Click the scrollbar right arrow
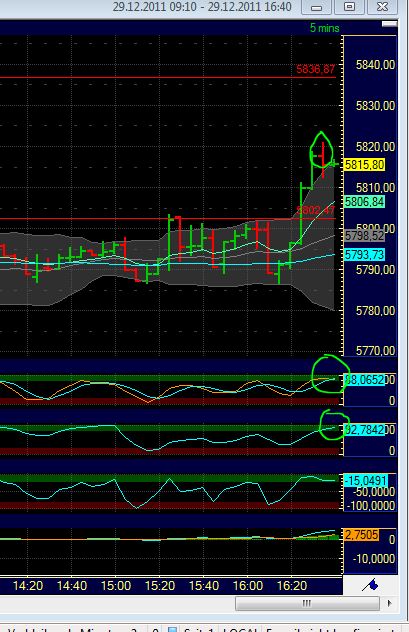 pos(390,603)
